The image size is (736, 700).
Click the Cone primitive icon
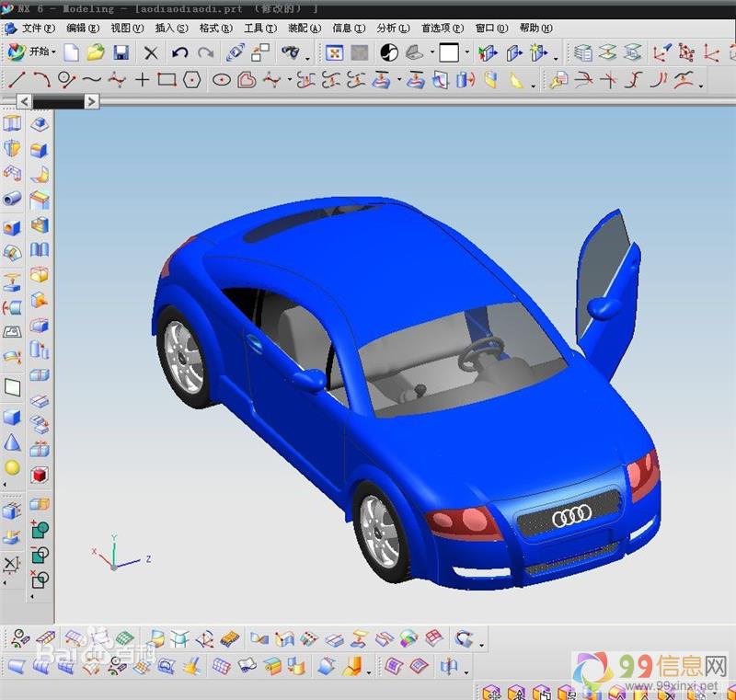click(x=12, y=442)
